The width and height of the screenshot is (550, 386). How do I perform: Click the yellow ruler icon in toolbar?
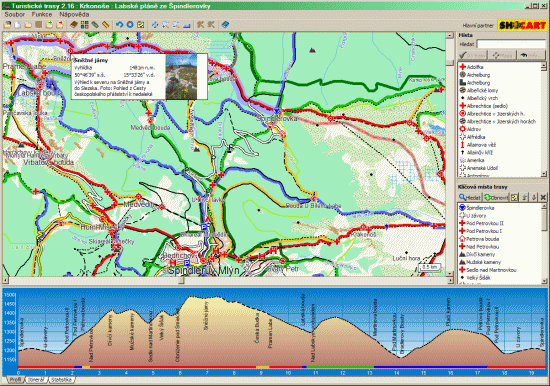(106, 25)
